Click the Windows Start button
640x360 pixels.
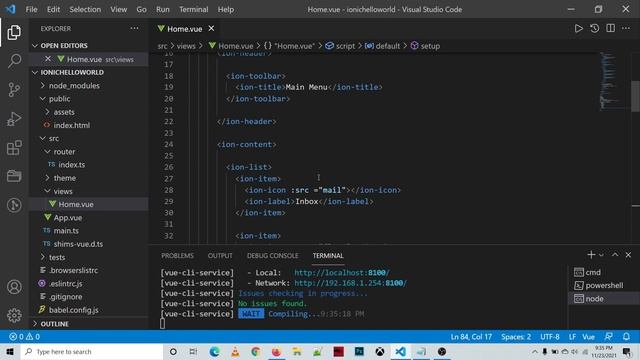pyautogui.click(x=10, y=351)
